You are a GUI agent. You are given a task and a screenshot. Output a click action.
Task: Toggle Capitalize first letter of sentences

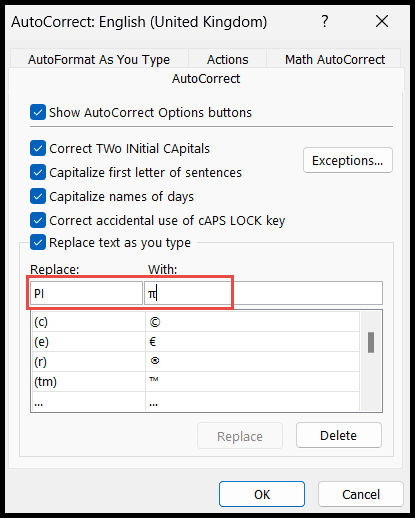coord(38,172)
